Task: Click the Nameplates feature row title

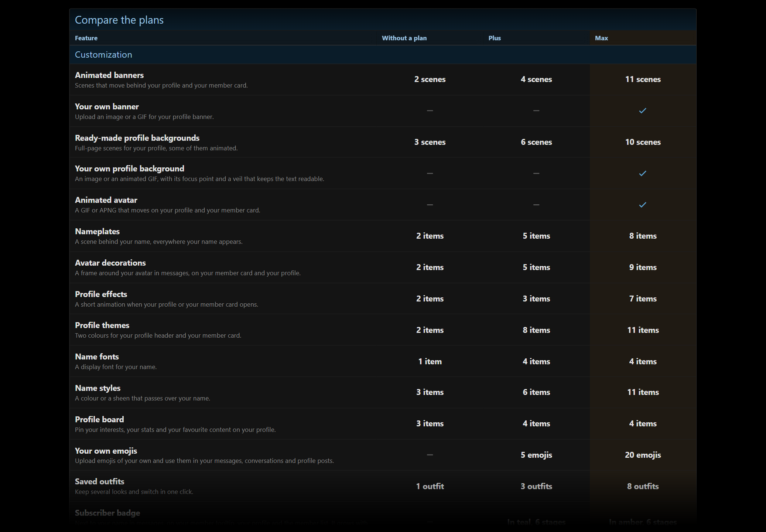Action: 97,231
